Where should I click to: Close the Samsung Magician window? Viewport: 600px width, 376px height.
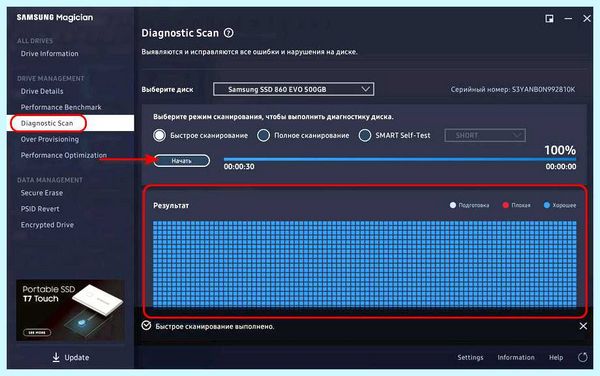pyautogui.click(x=587, y=18)
